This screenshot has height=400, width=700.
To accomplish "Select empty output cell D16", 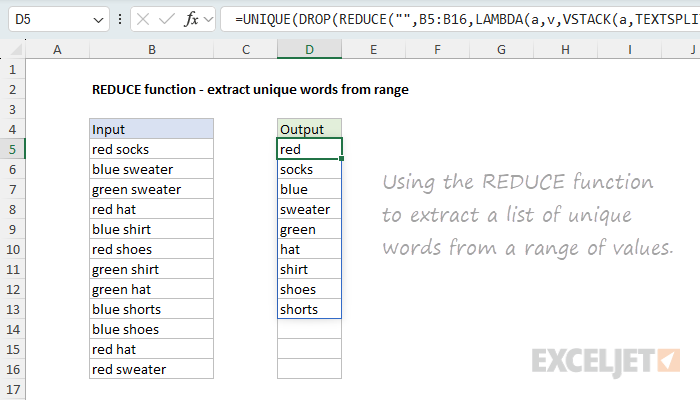I will (309, 369).
